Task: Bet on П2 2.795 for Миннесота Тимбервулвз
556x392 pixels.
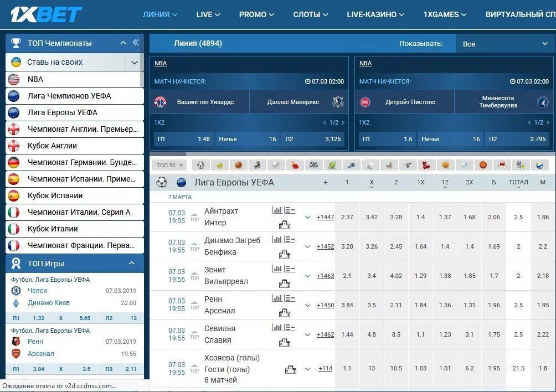Action: pos(517,139)
